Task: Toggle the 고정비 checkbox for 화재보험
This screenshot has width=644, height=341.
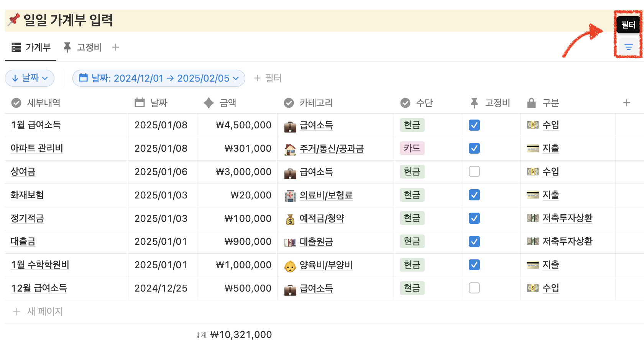Action: coord(474,195)
